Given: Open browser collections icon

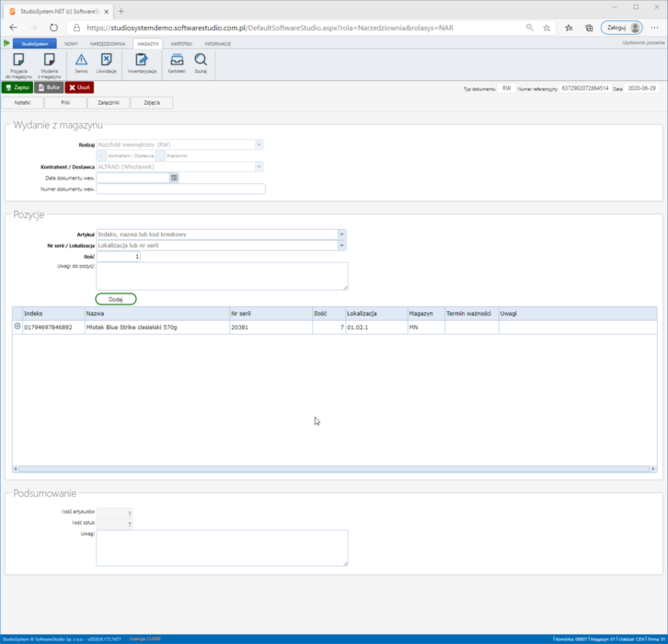Looking at the screenshot, I should click(589, 28).
